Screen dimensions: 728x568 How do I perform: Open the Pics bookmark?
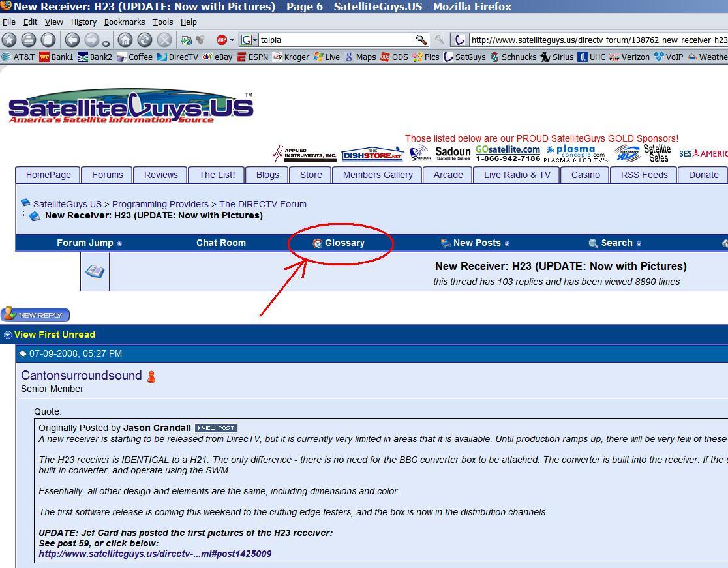[426, 57]
